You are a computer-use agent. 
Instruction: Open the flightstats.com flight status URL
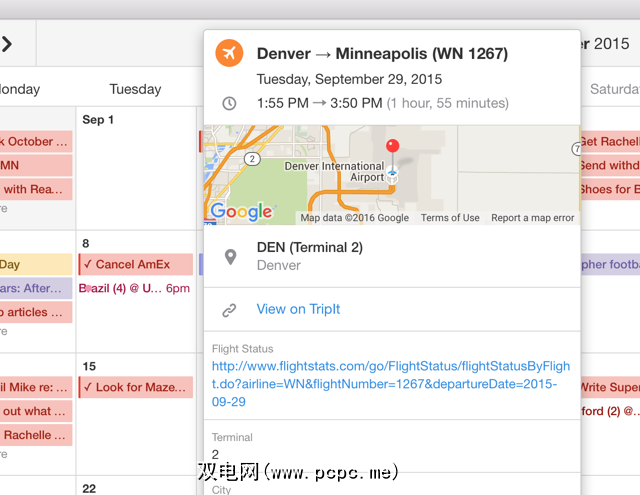tap(391, 384)
